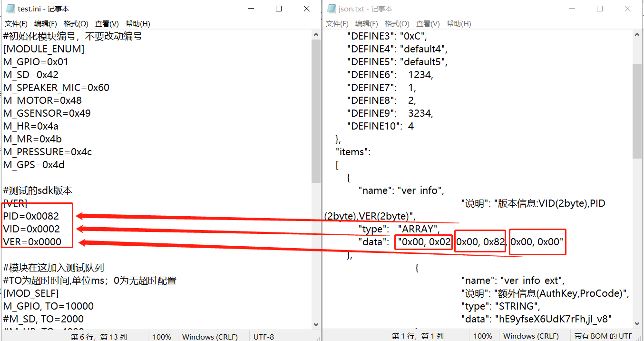Open 编辑(E) menu in json.txt window
This screenshot has height=341, width=644.
click(367, 24)
